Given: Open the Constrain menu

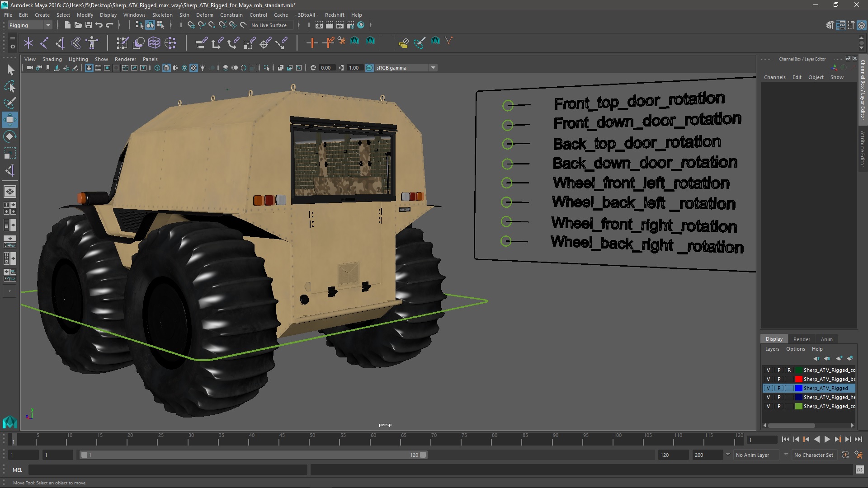Looking at the screenshot, I should click(x=231, y=15).
